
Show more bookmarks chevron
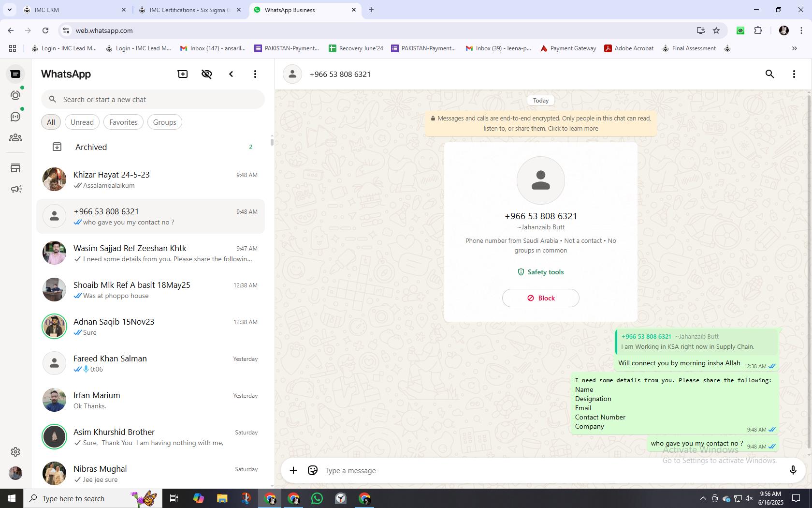[x=794, y=48]
